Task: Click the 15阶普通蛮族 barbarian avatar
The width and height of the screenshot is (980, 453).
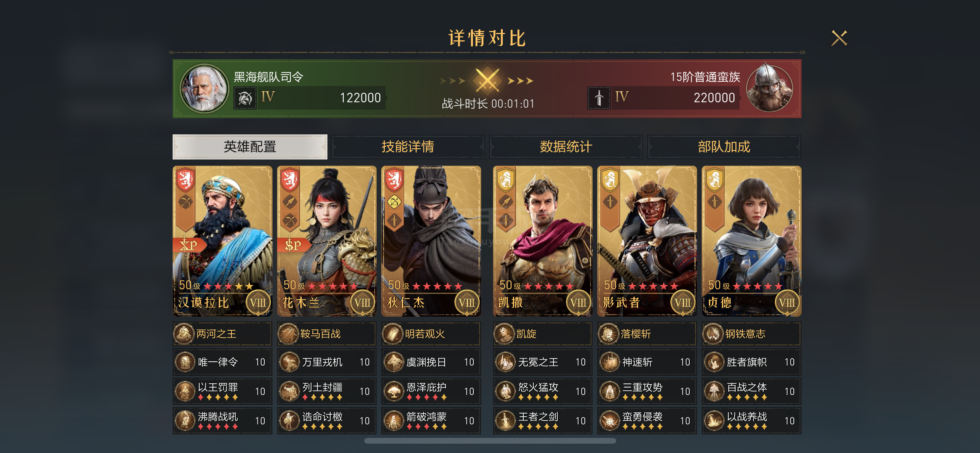Action: 769,89
